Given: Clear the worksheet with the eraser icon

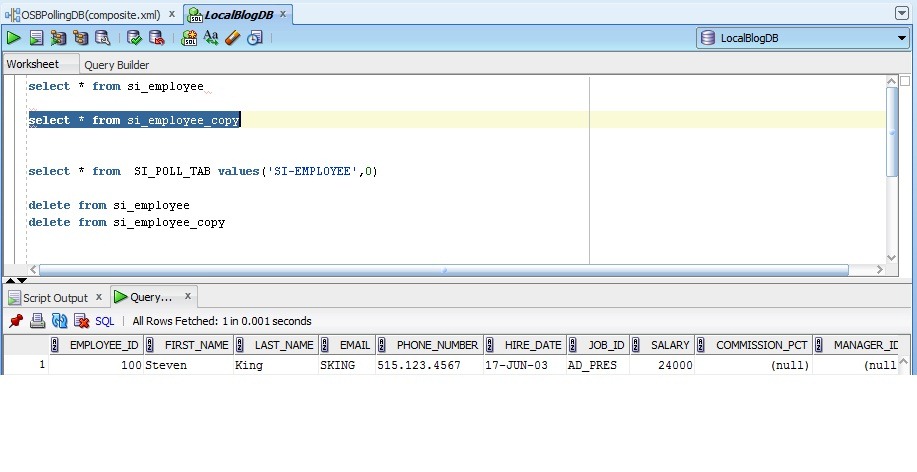Looking at the screenshot, I should point(233,38).
